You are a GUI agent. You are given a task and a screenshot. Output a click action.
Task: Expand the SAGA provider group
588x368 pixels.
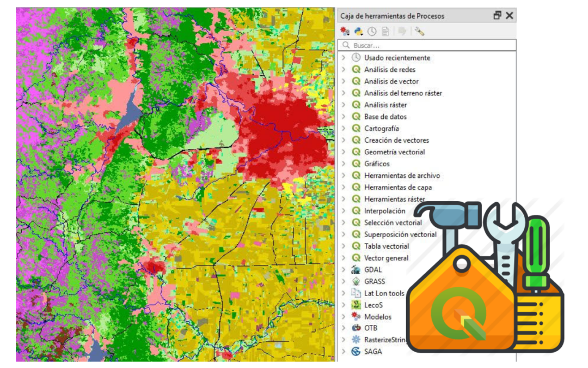tap(344, 352)
